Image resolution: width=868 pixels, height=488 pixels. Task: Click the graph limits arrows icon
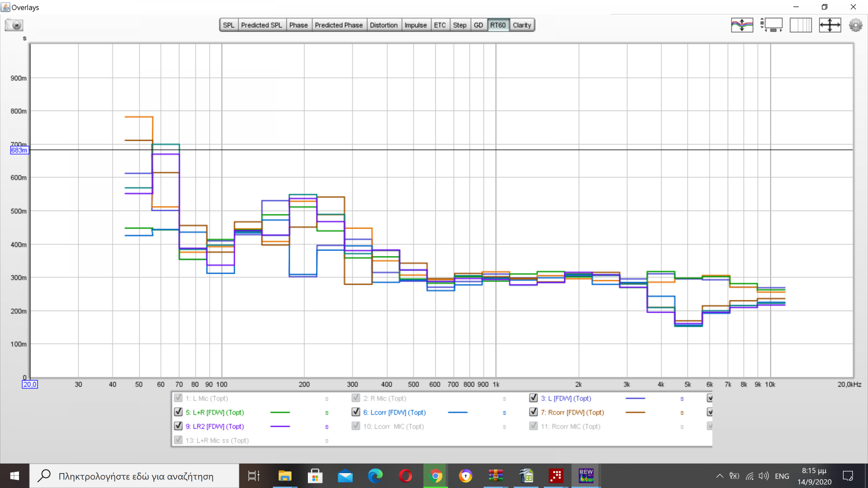(x=830, y=25)
